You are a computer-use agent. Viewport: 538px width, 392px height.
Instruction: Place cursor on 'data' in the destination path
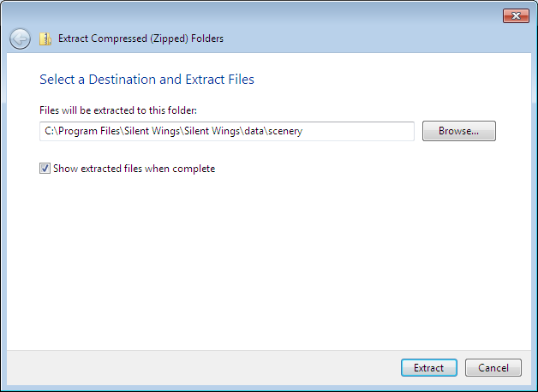click(x=254, y=131)
